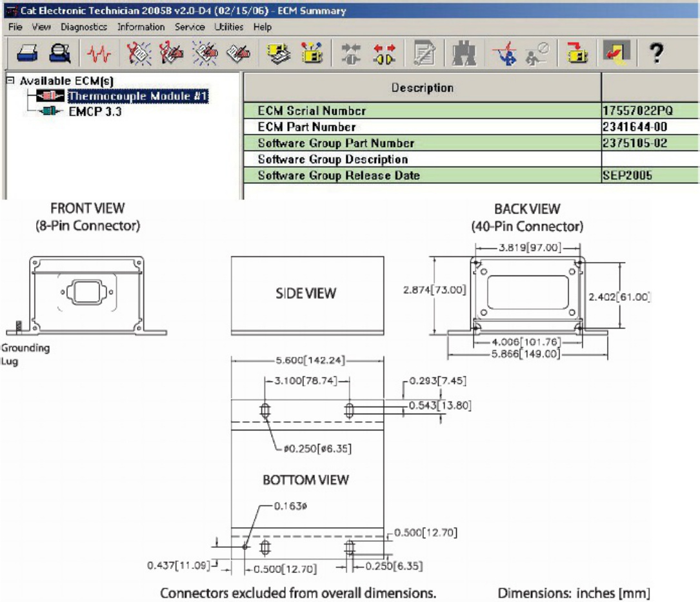Open Configuration yellow ECM pins icon
Screen dimensions: 700x602
pyautogui.click(x=312, y=54)
